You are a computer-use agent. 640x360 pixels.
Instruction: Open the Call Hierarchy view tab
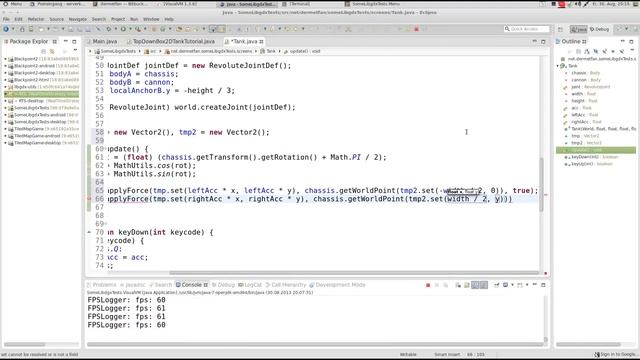[x=286, y=285]
